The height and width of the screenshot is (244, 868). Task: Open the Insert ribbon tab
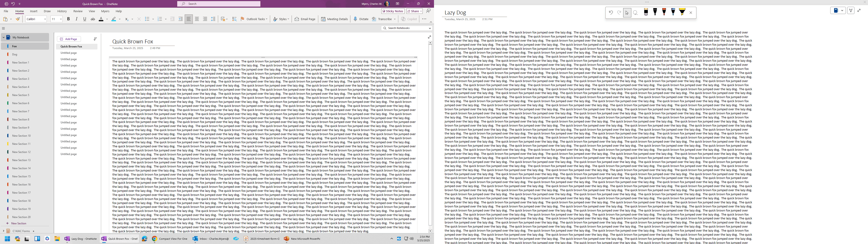pyautogui.click(x=34, y=11)
